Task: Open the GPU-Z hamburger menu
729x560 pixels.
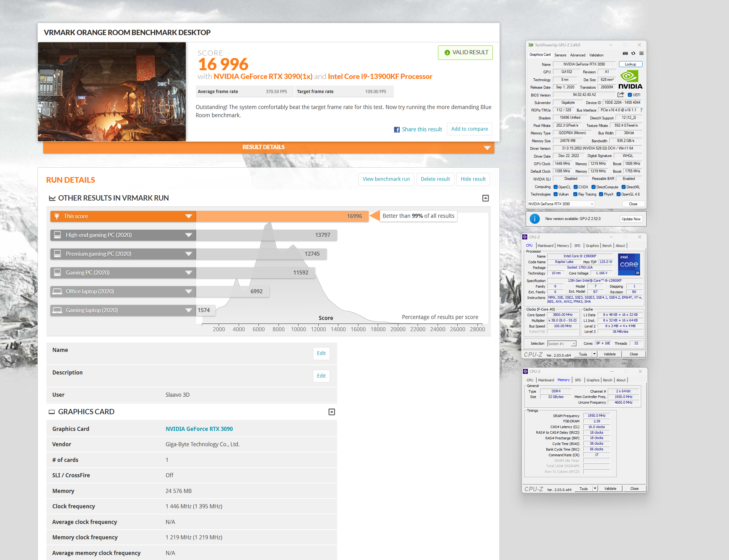Action: [x=641, y=53]
